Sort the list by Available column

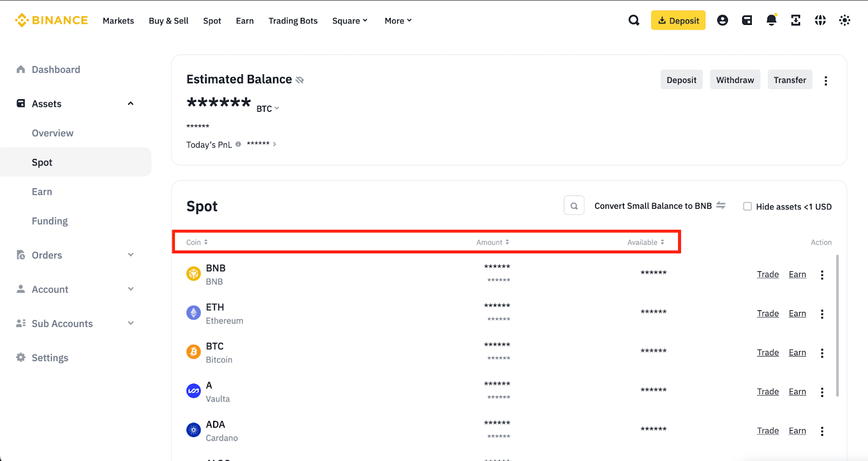pos(646,242)
